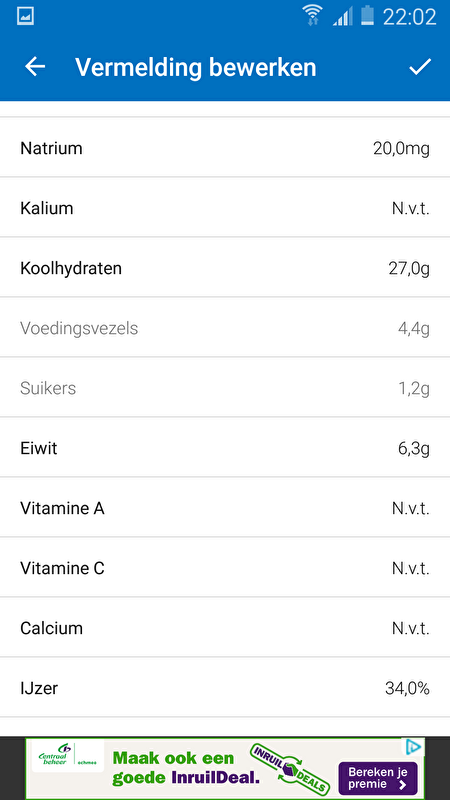Select the Kalium row
This screenshot has height=800, width=450.
pyautogui.click(x=225, y=208)
